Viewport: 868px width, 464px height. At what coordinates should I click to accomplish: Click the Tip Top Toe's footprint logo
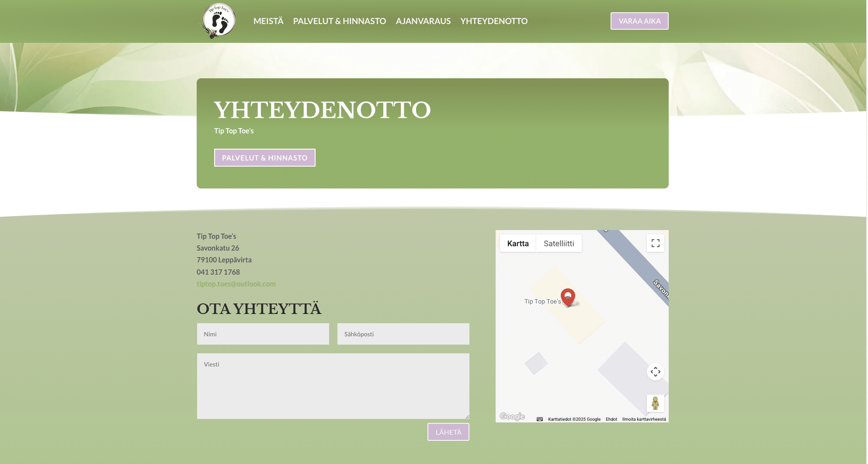[219, 21]
